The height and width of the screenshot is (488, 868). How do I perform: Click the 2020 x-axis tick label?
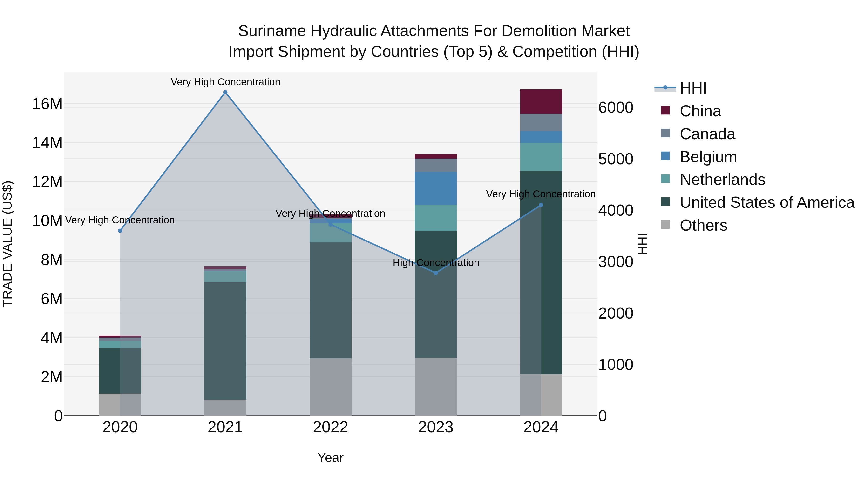120,427
